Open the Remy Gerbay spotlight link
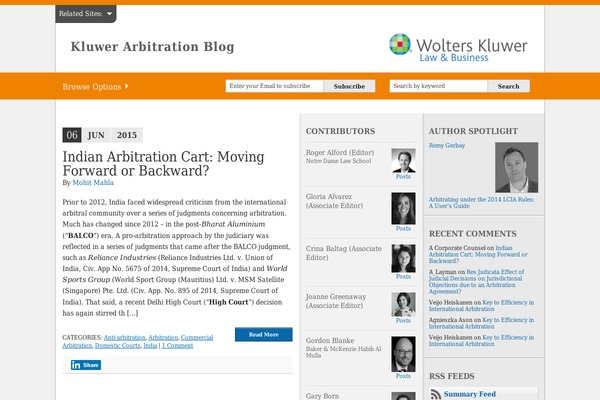 pos(447,145)
